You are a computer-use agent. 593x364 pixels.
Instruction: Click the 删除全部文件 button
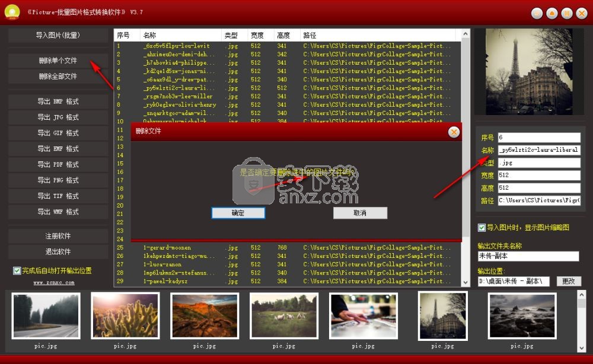tap(58, 76)
